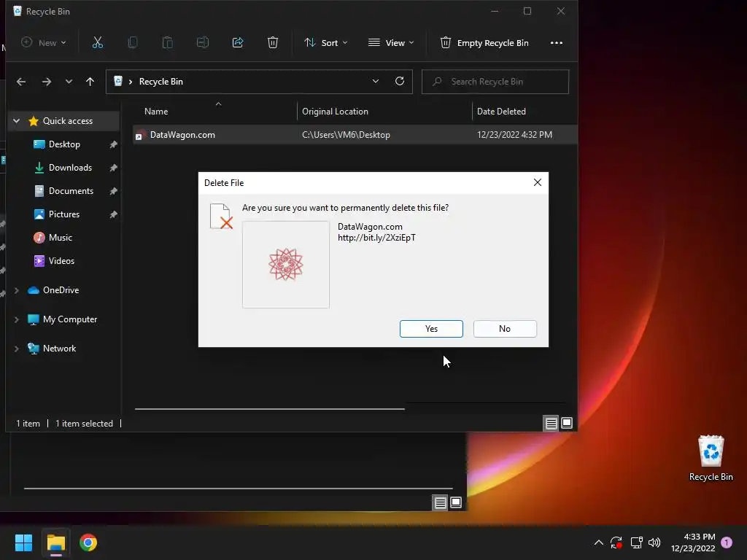
Task: Open the clock and date flyout
Action: 693,542
